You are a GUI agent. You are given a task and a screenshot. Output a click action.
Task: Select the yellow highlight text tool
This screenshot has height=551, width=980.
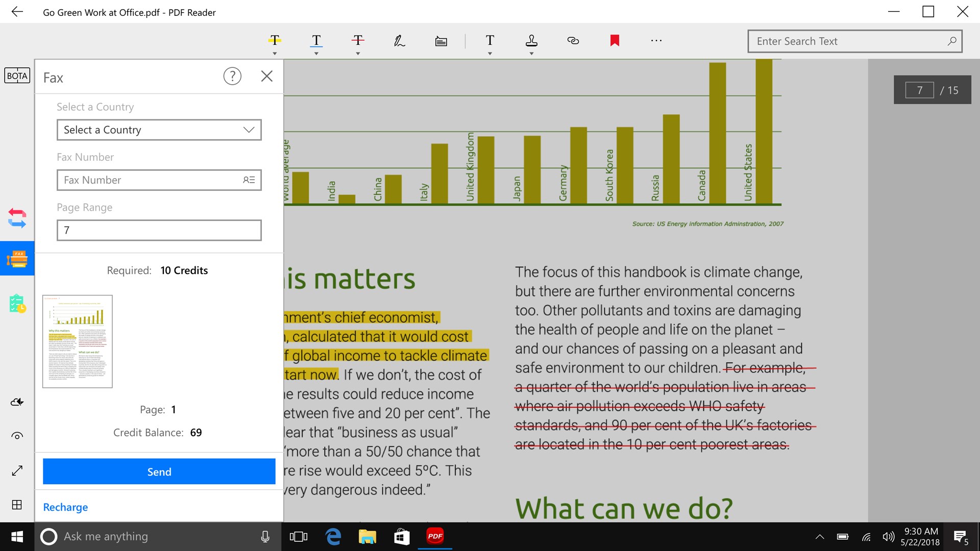[x=274, y=41]
